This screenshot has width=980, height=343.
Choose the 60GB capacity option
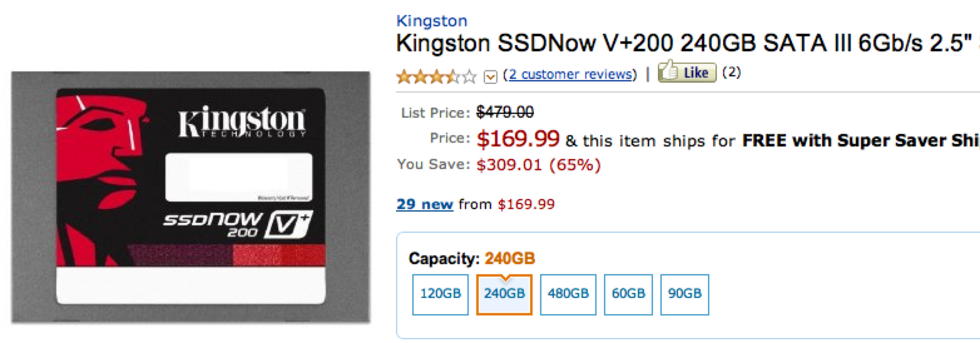point(628,294)
